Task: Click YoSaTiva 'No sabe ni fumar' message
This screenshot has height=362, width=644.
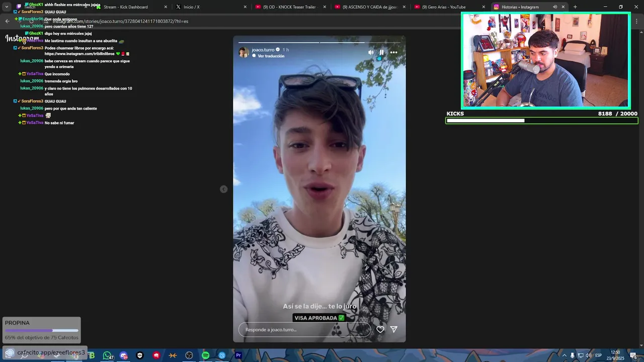Action: [46, 123]
